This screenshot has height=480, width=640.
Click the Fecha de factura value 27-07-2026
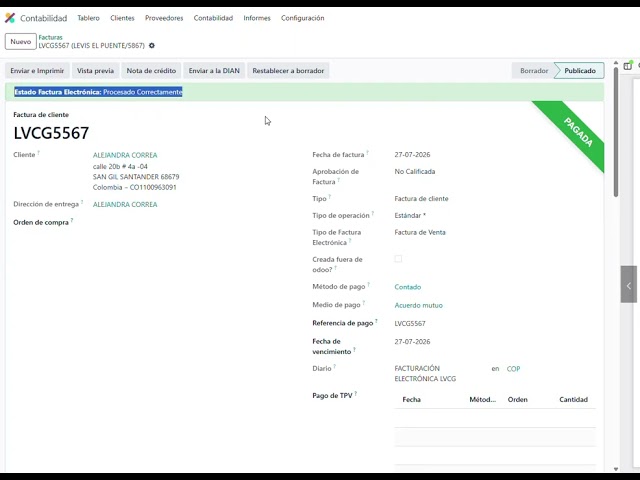(412, 155)
